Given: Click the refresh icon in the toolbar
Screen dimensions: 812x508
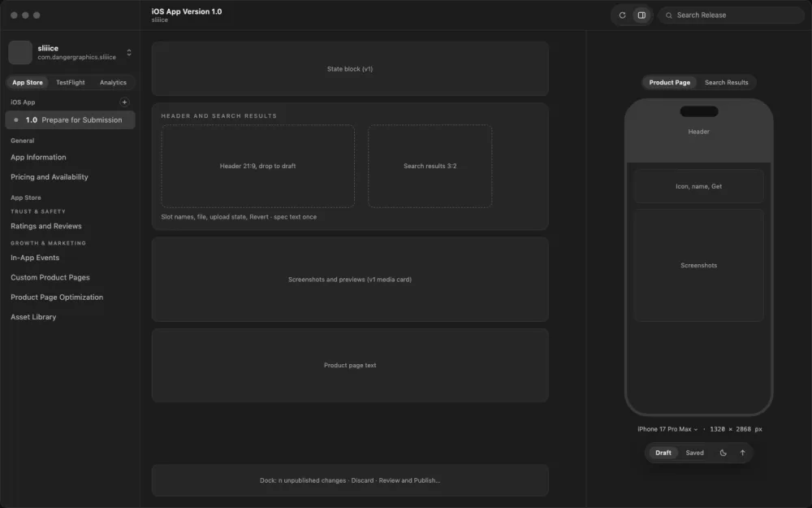Looking at the screenshot, I should tap(622, 15).
